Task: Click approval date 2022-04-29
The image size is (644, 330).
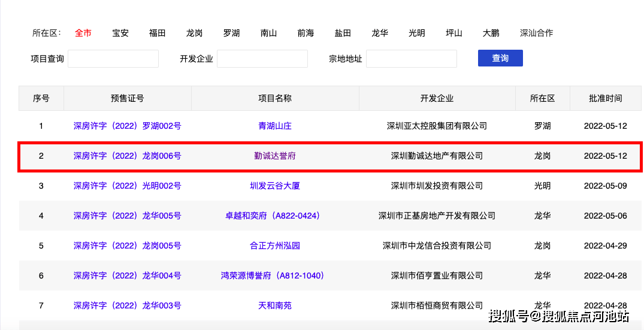Action: pos(606,246)
